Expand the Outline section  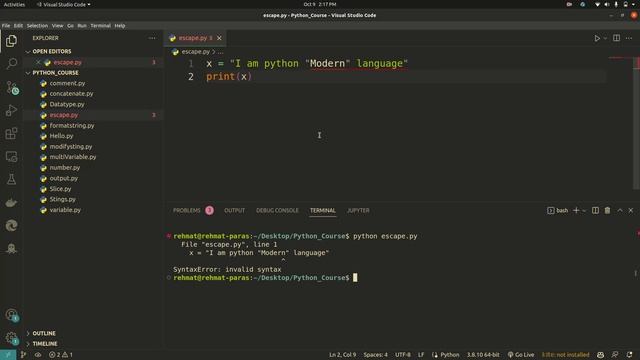[x=44, y=333]
